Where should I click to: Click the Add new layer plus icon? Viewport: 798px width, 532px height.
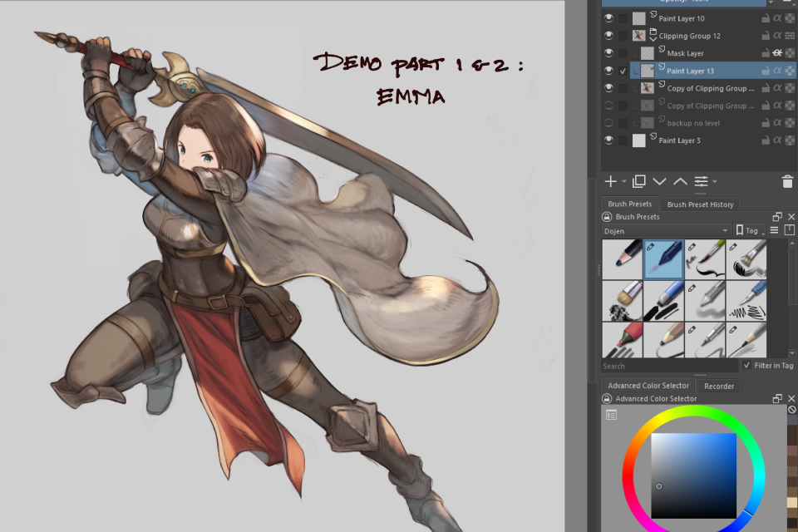click(610, 181)
